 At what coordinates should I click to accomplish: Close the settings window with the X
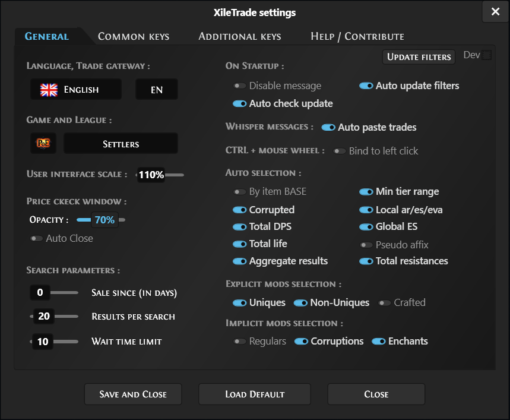tap(495, 12)
